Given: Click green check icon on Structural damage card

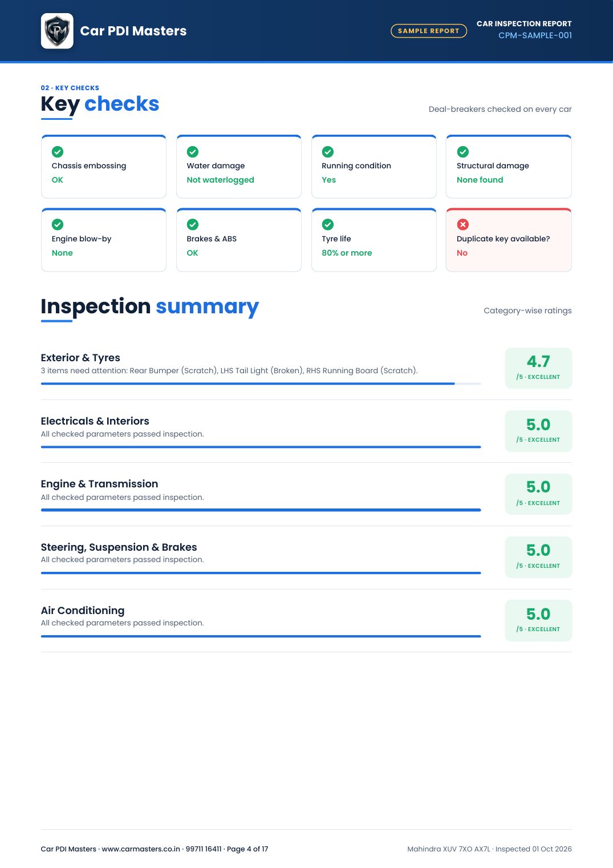Looking at the screenshot, I should click(463, 152).
